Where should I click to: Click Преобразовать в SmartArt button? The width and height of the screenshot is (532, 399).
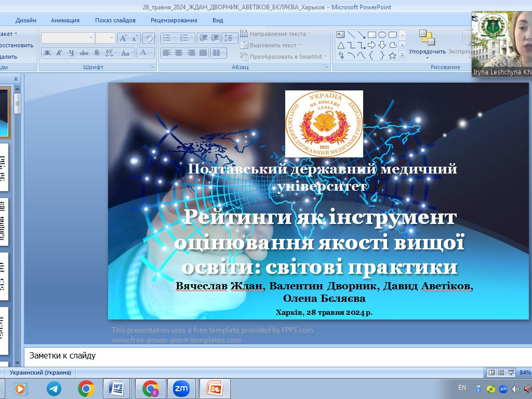click(283, 57)
